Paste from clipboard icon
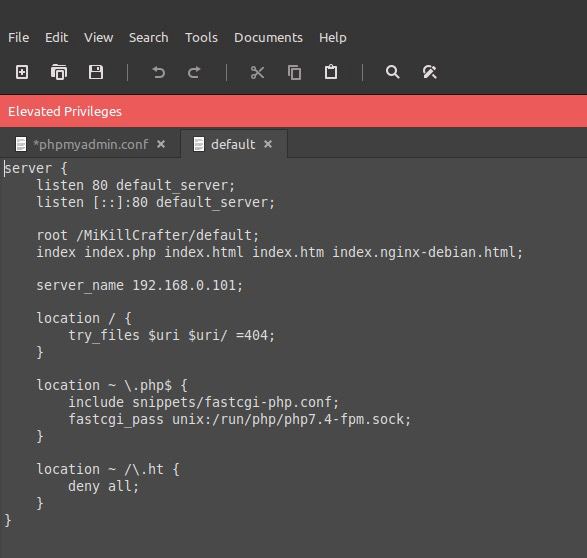587x558 pixels. (x=331, y=71)
